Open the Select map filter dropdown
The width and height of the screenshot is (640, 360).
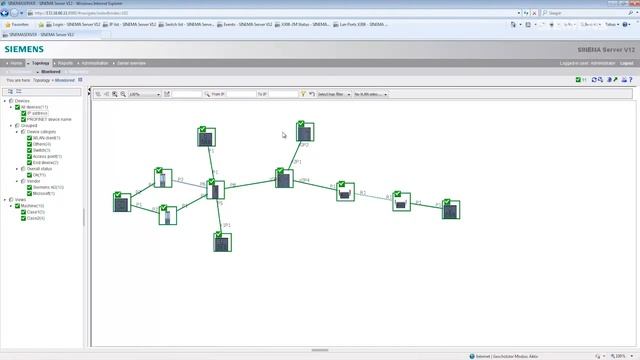click(x=334, y=94)
